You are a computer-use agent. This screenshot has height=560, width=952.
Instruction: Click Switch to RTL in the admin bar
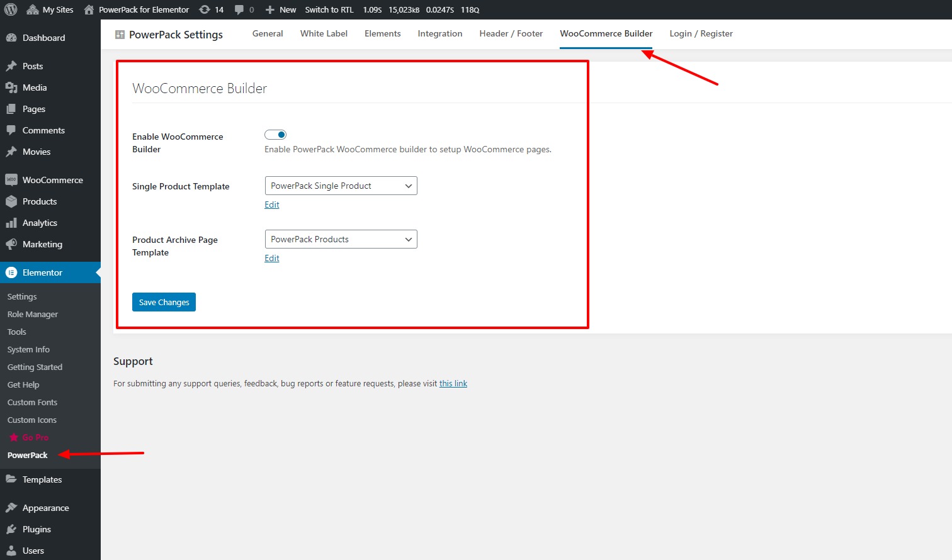329,9
